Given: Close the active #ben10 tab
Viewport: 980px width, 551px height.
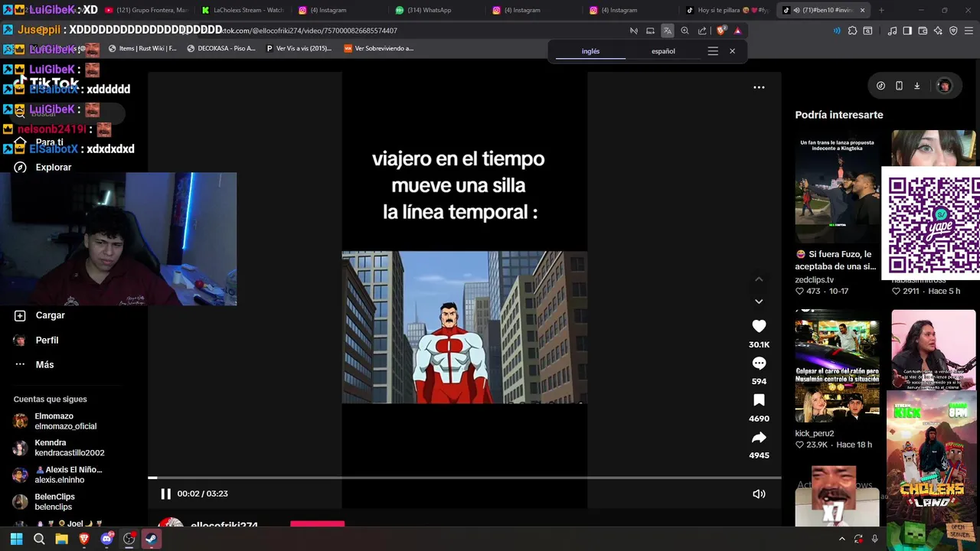Looking at the screenshot, I should [x=862, y=10].
